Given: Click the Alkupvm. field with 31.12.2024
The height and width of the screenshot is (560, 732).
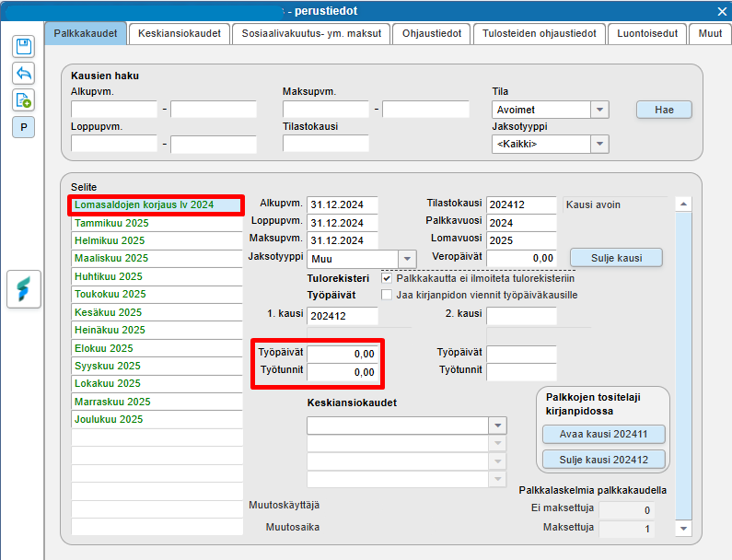Looking at the screenshot, I should pos(343,204).
